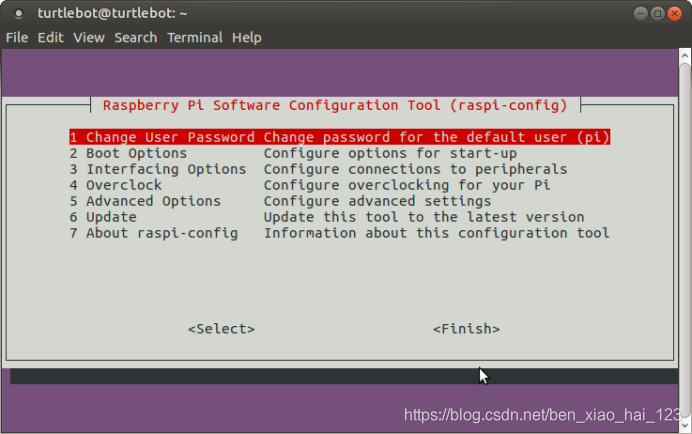Minimize the terminal window

pyautogui.click(x=641, y=14)
